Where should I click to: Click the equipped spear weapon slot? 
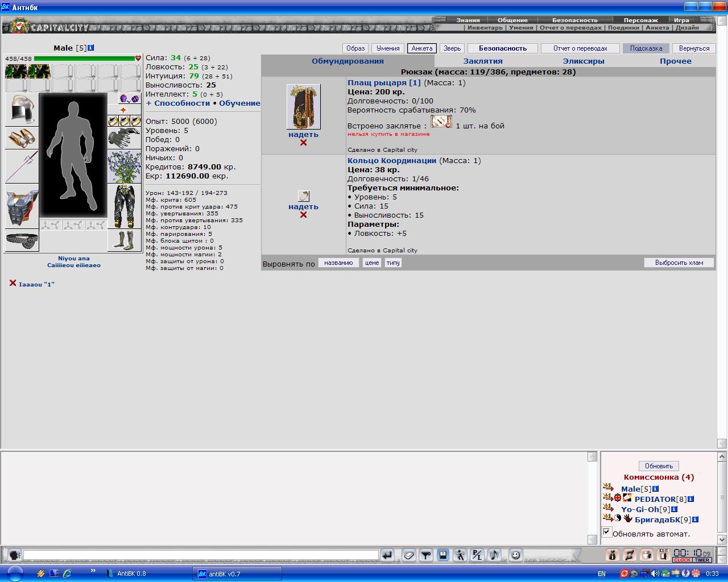22,166
